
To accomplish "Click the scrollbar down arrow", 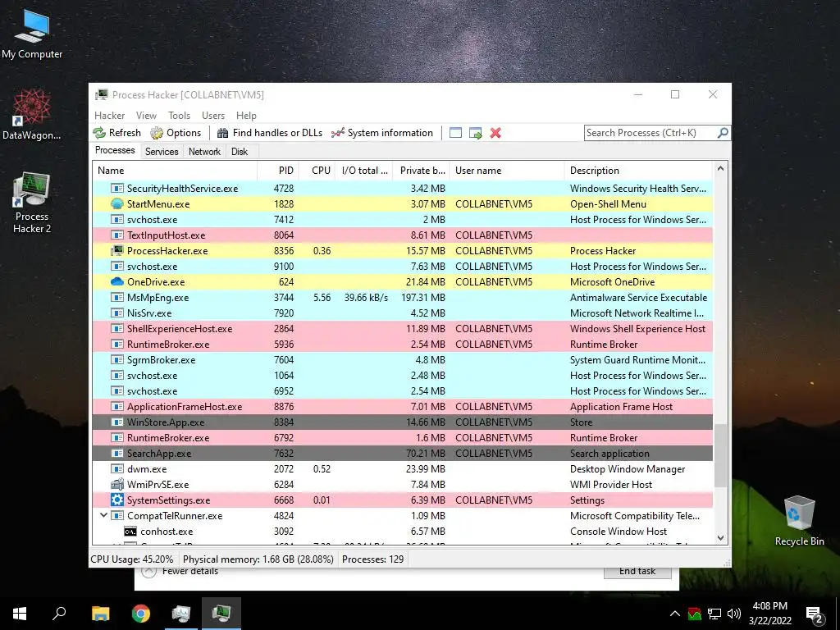I will coord(720,538).
